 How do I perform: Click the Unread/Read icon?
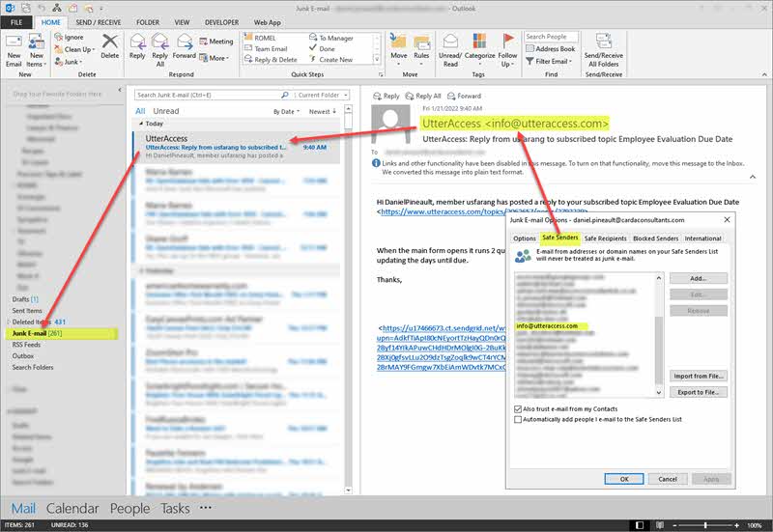(450, 42)
